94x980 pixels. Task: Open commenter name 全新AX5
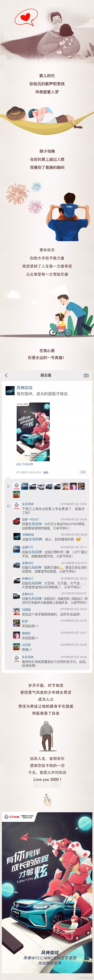point(27,563)
